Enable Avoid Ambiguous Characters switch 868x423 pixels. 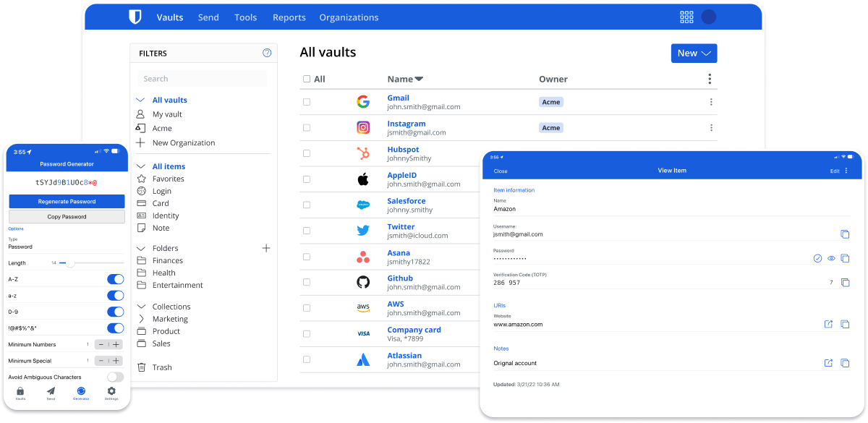click(x=115, y=377)
